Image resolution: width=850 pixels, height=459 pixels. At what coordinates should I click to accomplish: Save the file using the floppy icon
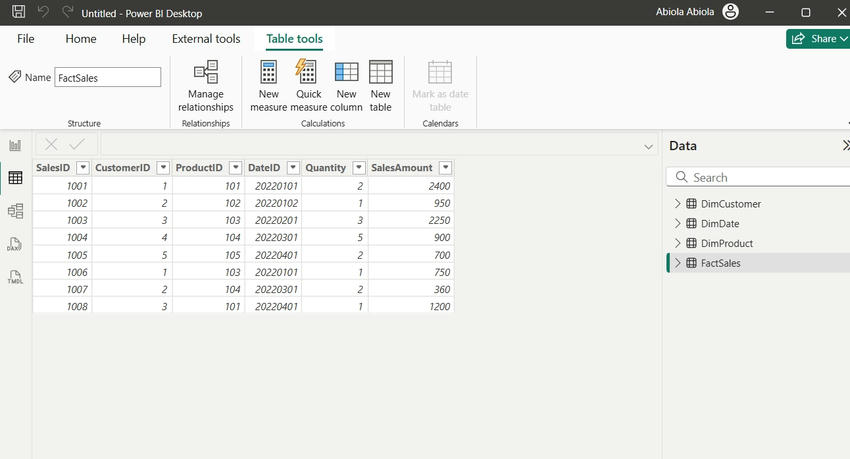pos(18,11)
